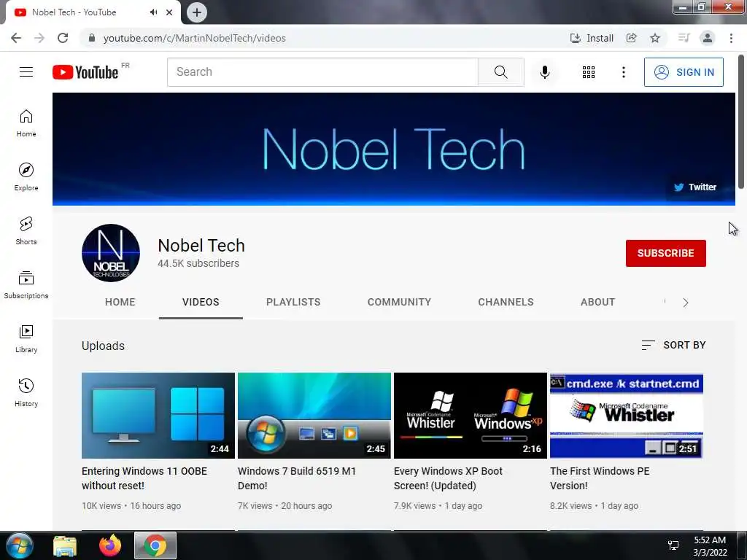Show more tabs with right chevron
Image resolution: width=747 pixels, height=560 pixels.
point(685,303)
